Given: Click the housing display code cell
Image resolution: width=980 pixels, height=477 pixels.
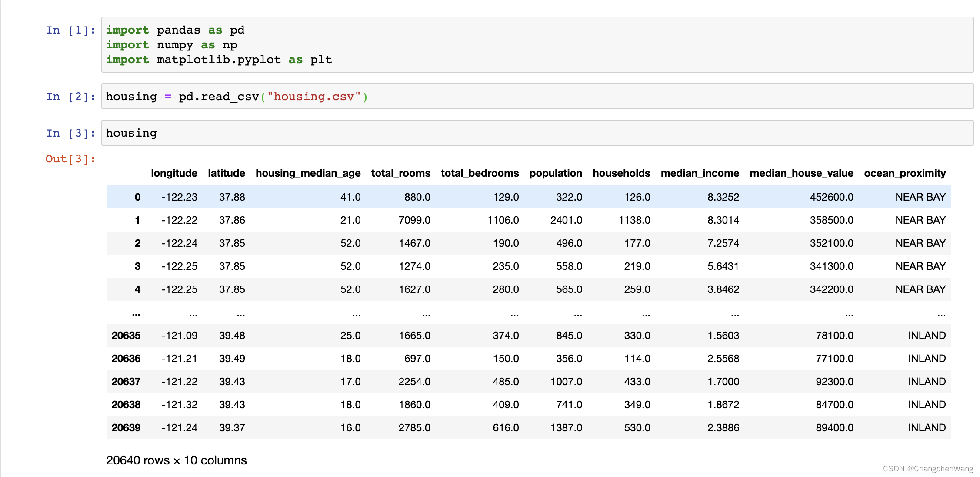Looking at the screenshot, I should [537, 133].
